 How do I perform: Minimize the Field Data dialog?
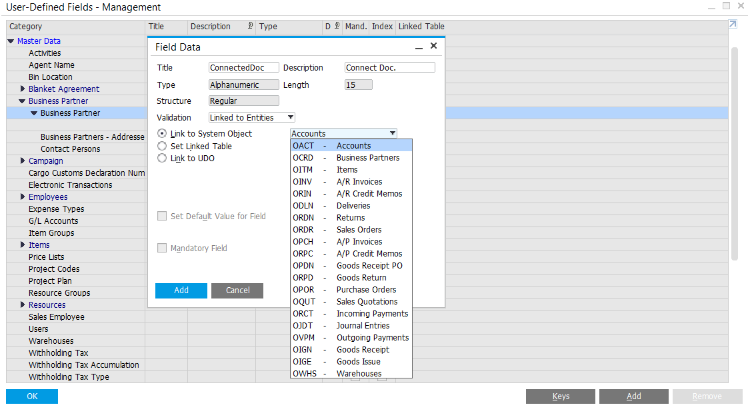[418, 46]
